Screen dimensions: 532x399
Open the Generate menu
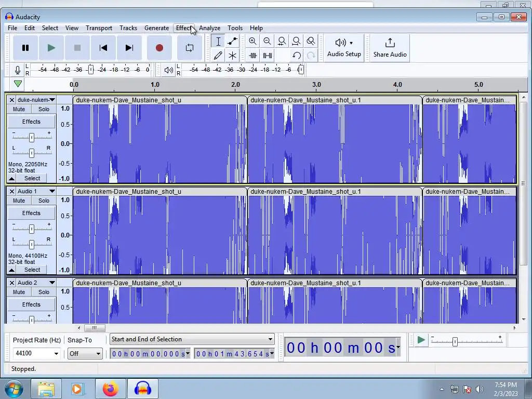[x=156, y=28]
